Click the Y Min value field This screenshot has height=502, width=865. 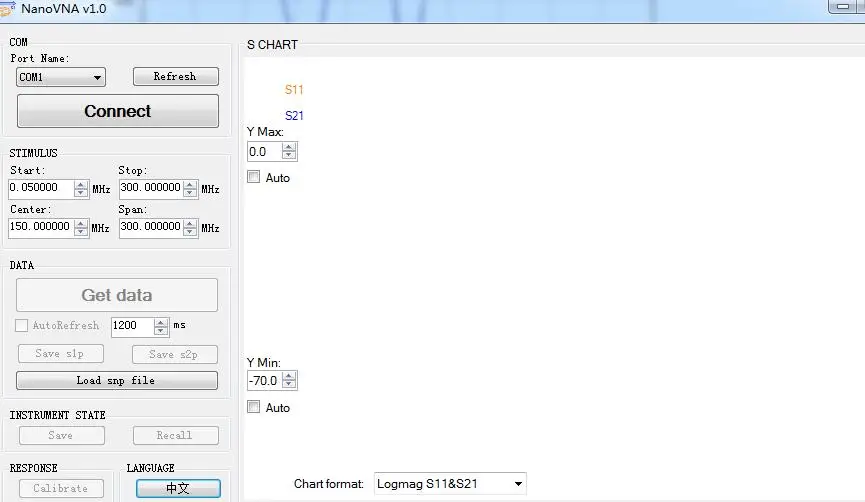coord(264,381)
